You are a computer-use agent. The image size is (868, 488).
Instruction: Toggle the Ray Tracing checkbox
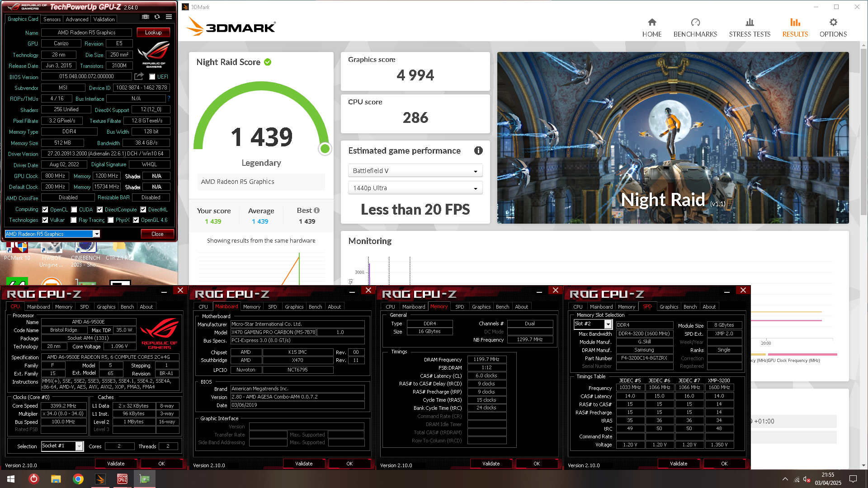pyautogui.click(x=74, y=220)
